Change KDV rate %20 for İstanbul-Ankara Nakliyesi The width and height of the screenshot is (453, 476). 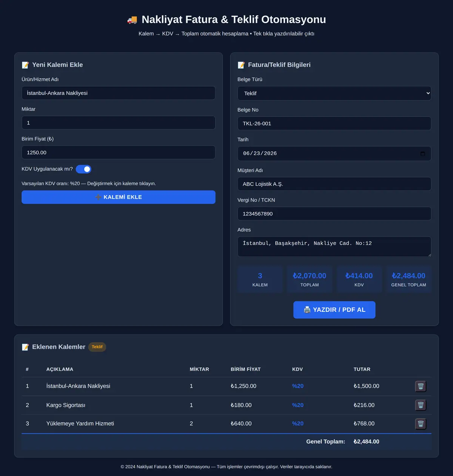298,386
